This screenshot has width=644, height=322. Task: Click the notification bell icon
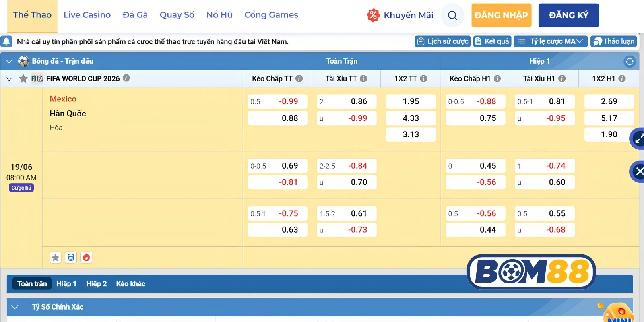coord(6,41)
